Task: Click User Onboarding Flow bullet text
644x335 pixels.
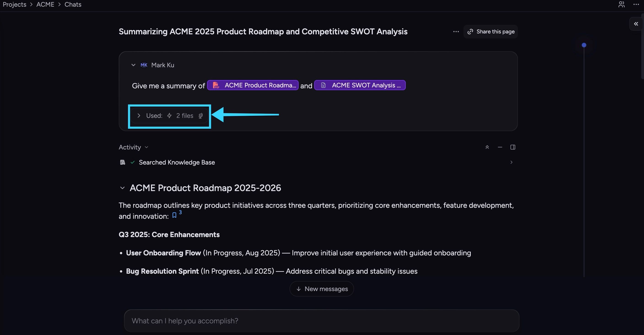Action: coord(298,253)
